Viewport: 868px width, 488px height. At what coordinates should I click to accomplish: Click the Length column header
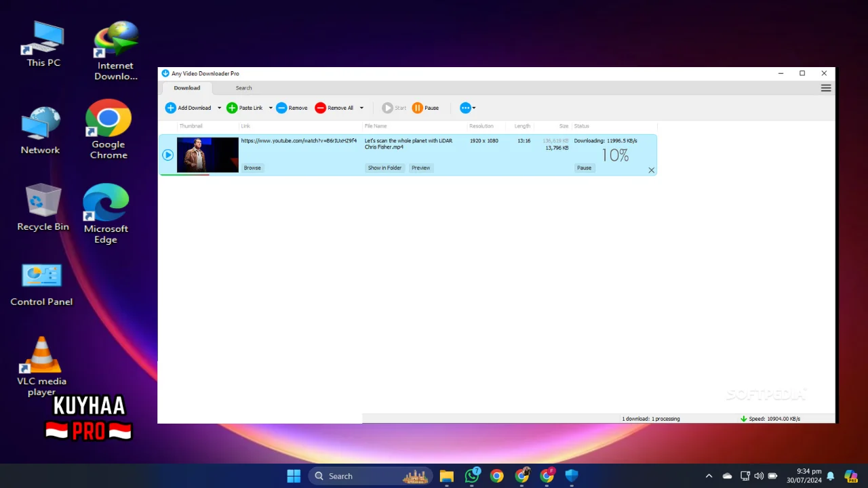click(522, 126)
